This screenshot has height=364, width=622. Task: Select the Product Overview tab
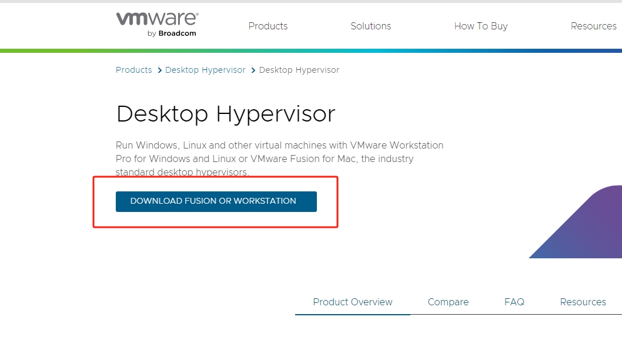click(x=353, y=302)
